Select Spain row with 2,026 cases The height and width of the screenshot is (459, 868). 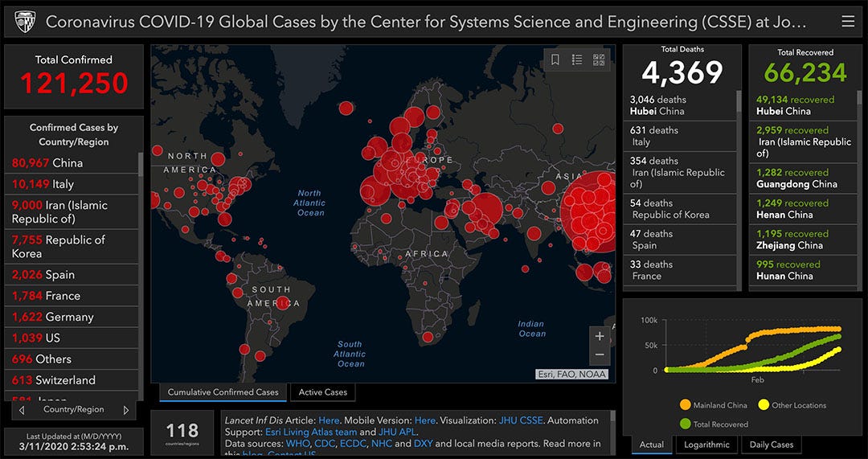point(72,275)
